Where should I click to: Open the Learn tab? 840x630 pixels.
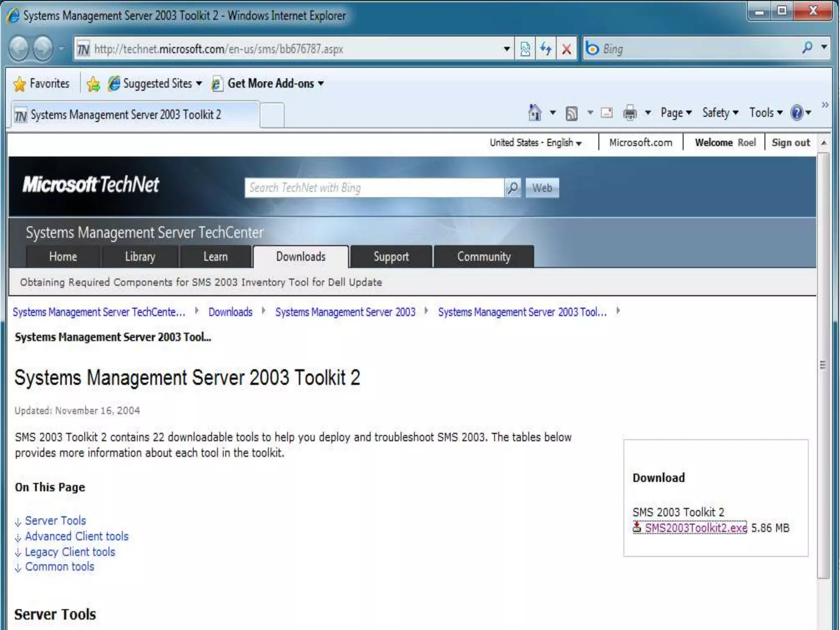[x=215, y=257]
